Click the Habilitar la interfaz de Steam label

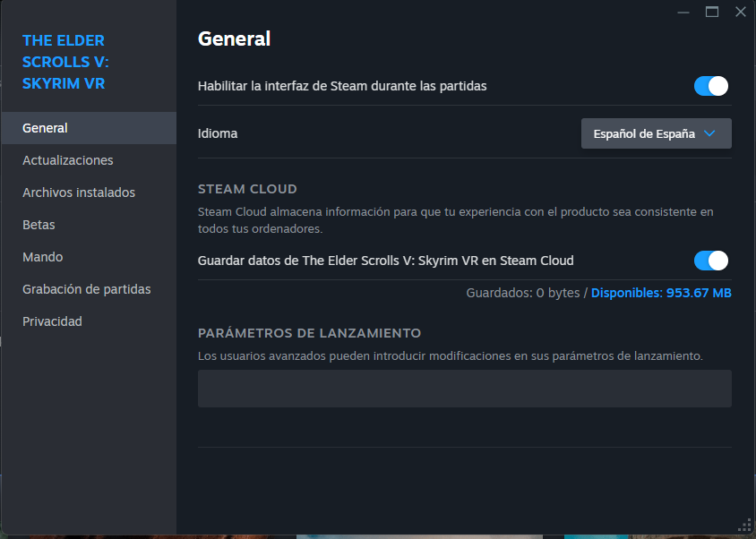point(342,86)
